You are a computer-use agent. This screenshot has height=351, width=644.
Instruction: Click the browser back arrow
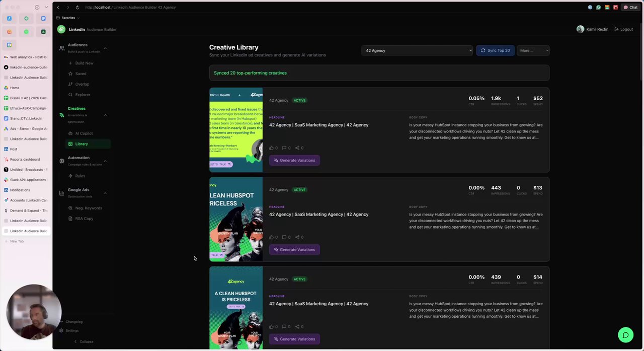pos(58,8)
